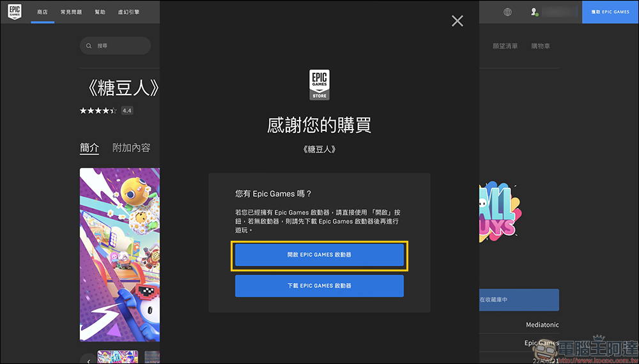Switch to the 附加內容 tab

point(131,148)
